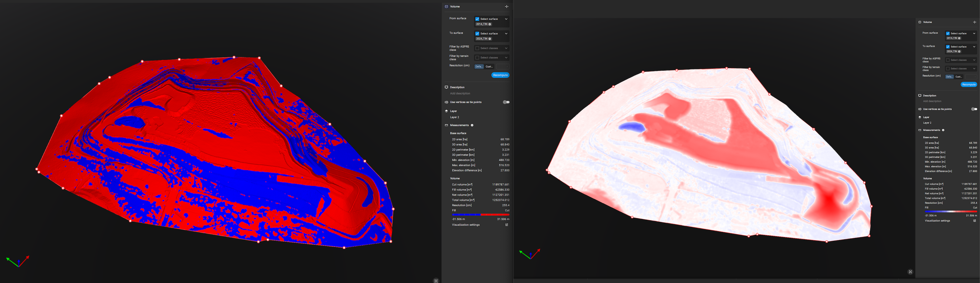Select the Default resolution tab
Screen dimensions: 980x283
point(479,66)
